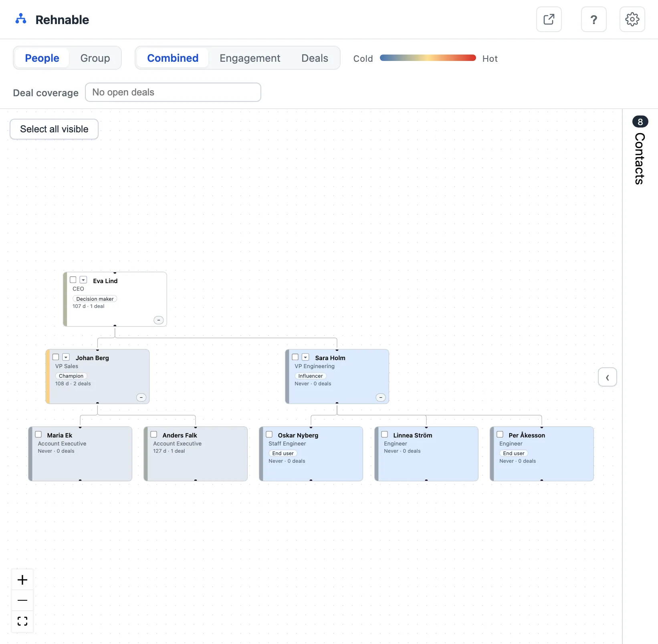Click the Linnea Ström name text

tap(413, 435)
